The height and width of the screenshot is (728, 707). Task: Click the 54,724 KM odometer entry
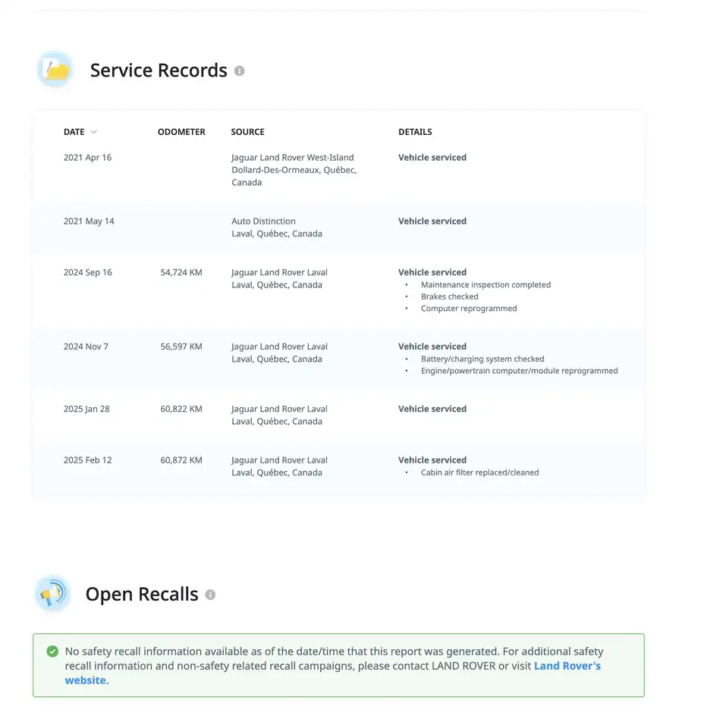(x=181, y=272)
